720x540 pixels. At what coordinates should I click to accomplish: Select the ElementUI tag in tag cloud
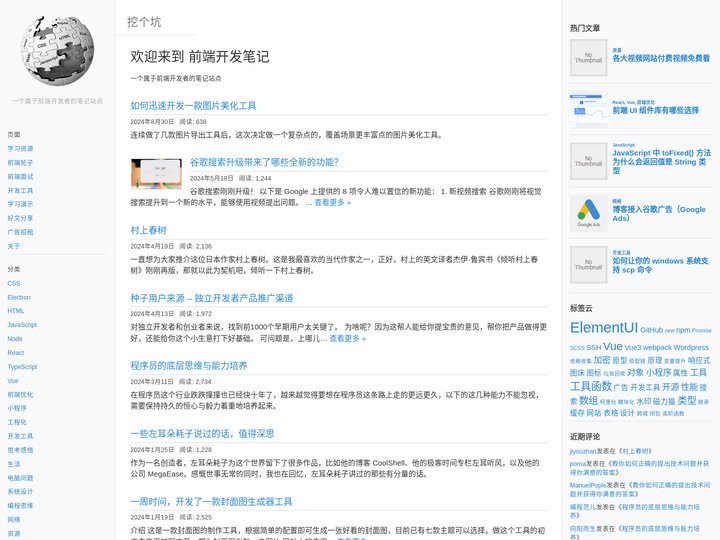point(604,328)
